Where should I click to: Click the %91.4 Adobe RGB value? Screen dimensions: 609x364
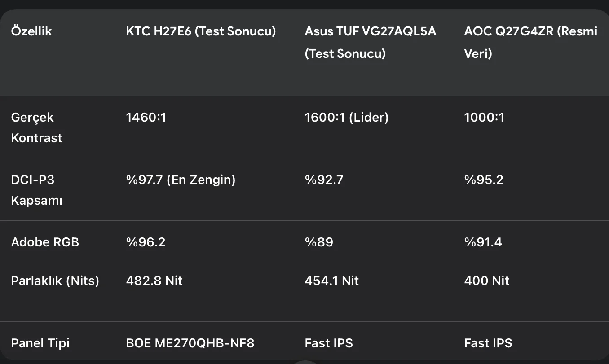(483, 242)
